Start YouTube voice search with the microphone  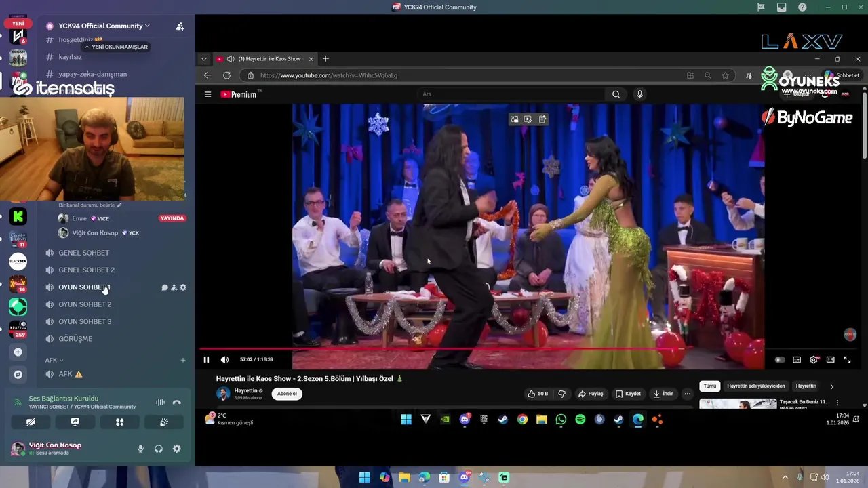(639, 94)
